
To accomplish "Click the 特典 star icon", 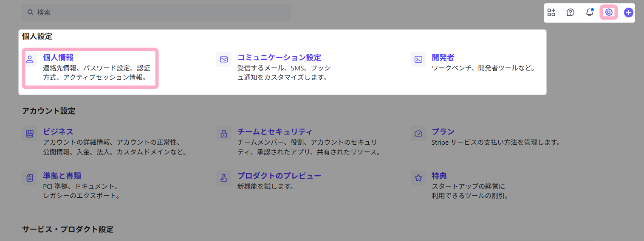I will tap(418, 178).
